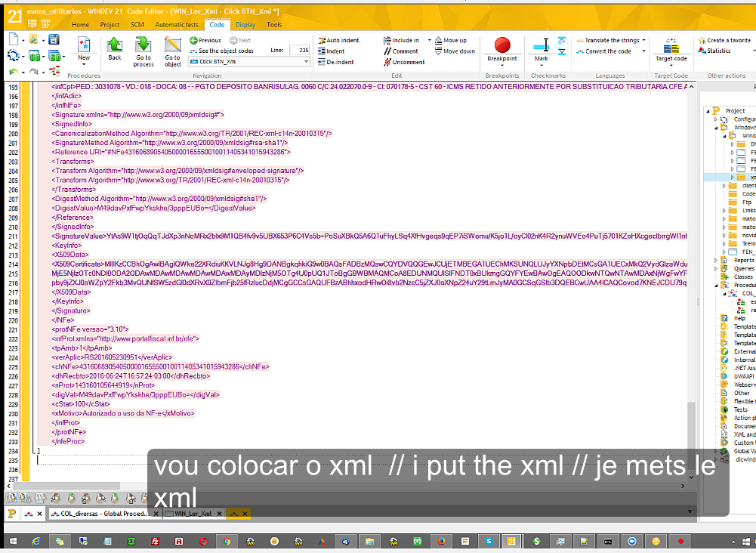Select the WIN_Ler_Xml document tab
756x553 pixels.
[195, 513]
